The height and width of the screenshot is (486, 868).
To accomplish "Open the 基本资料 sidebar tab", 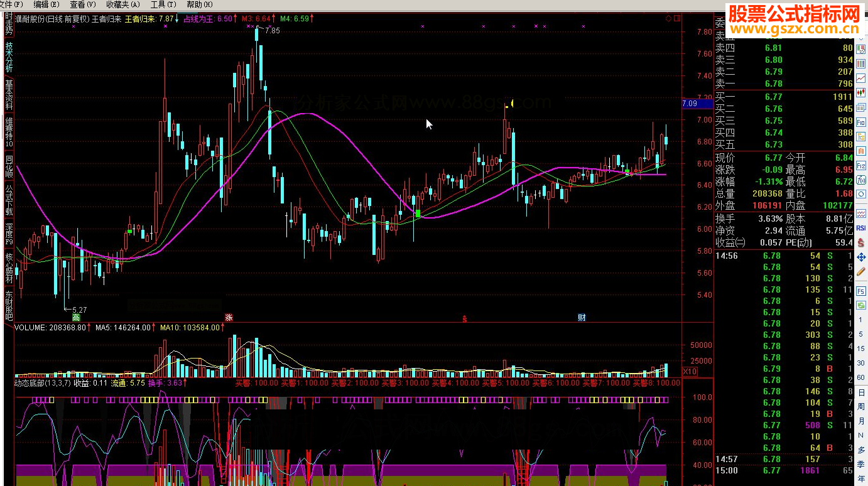I will (x=9, y=95).
